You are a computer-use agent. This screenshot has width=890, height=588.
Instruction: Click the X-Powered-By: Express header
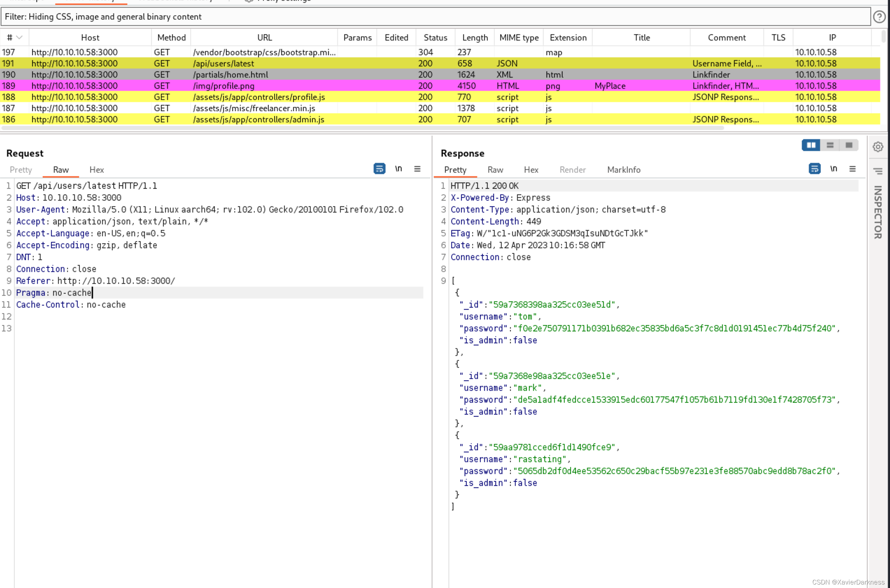500,198
